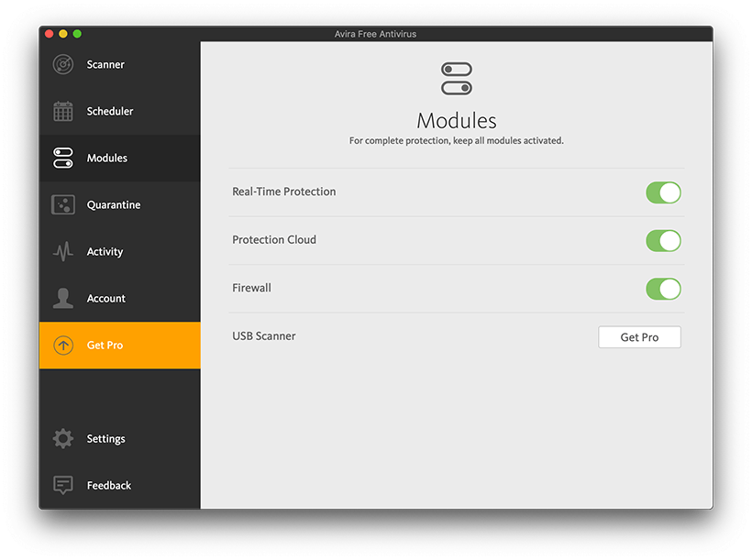Viewport: 752px width, 560px height.
Task: Disable Real-Time Protection toggle
Action: click(x=663, y=192)
